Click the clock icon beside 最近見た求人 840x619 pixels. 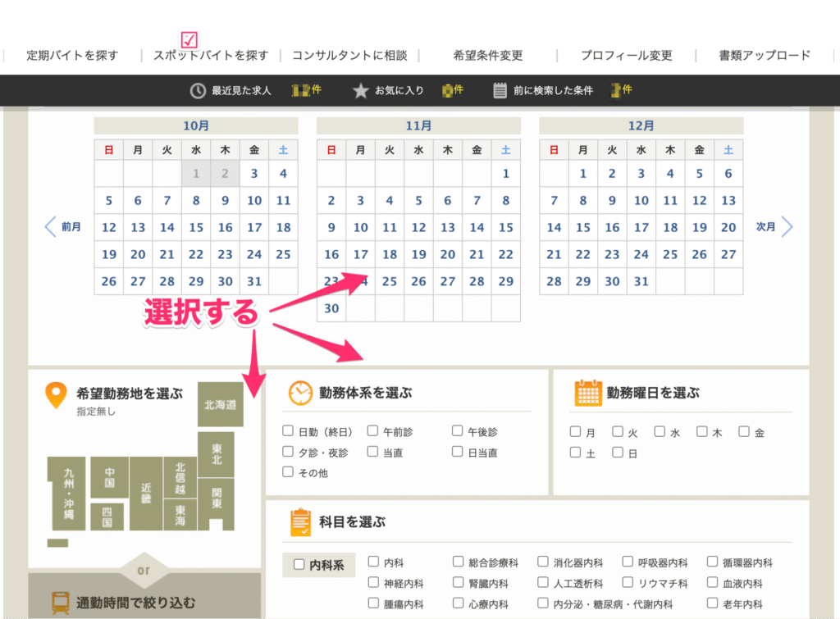[198, 90]
